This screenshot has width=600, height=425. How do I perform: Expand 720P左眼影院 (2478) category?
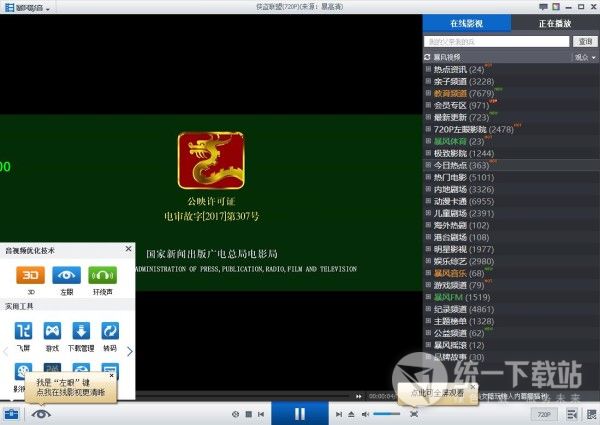428,129
